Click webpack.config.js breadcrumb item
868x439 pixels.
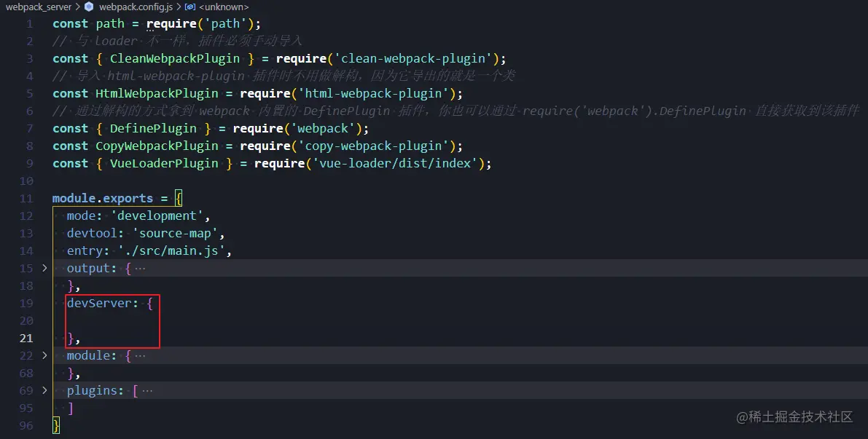tap(136, 7)
